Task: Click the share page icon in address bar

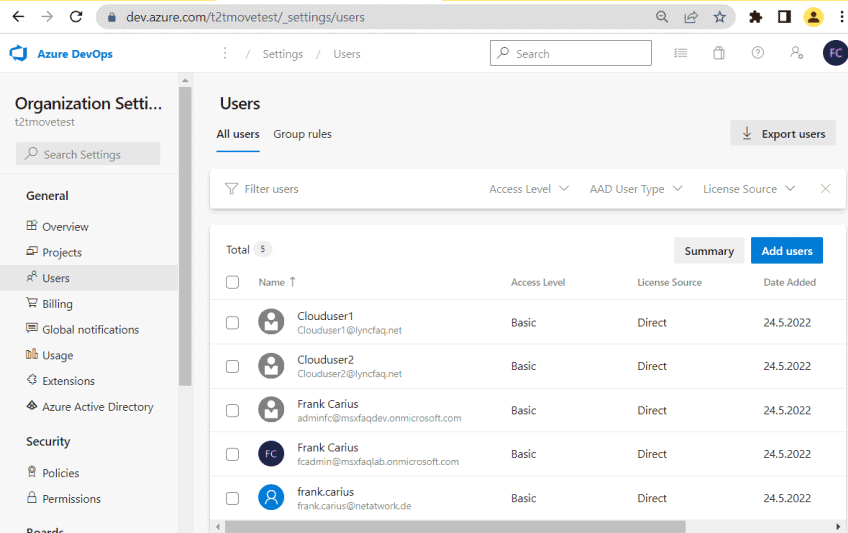Action: 691,17
